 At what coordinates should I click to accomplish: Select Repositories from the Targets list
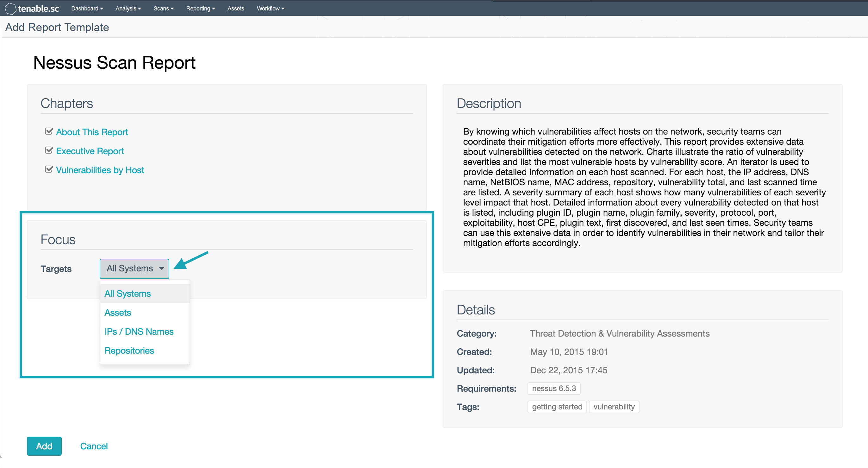coord(129,350)
